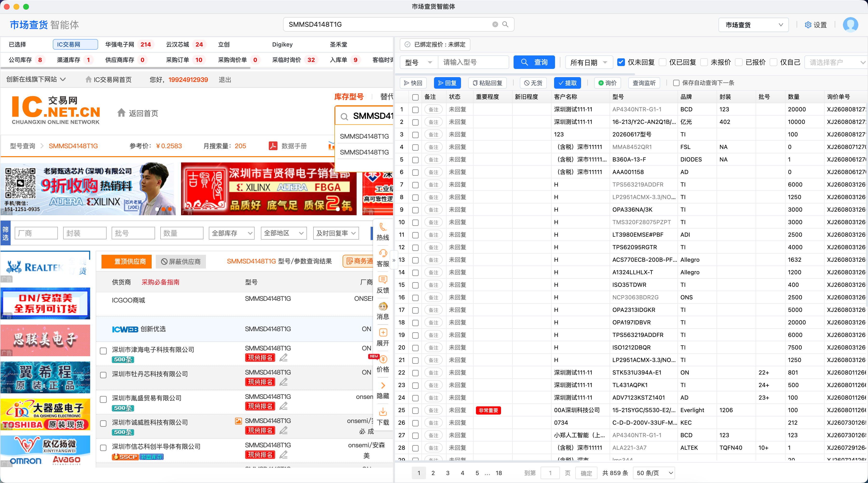Switch to the IC交易网 tab

click(x=75, y=44)
